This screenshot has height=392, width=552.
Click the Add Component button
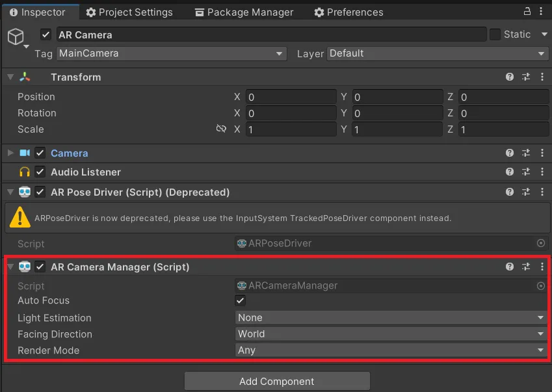click(x=277, y=382)
